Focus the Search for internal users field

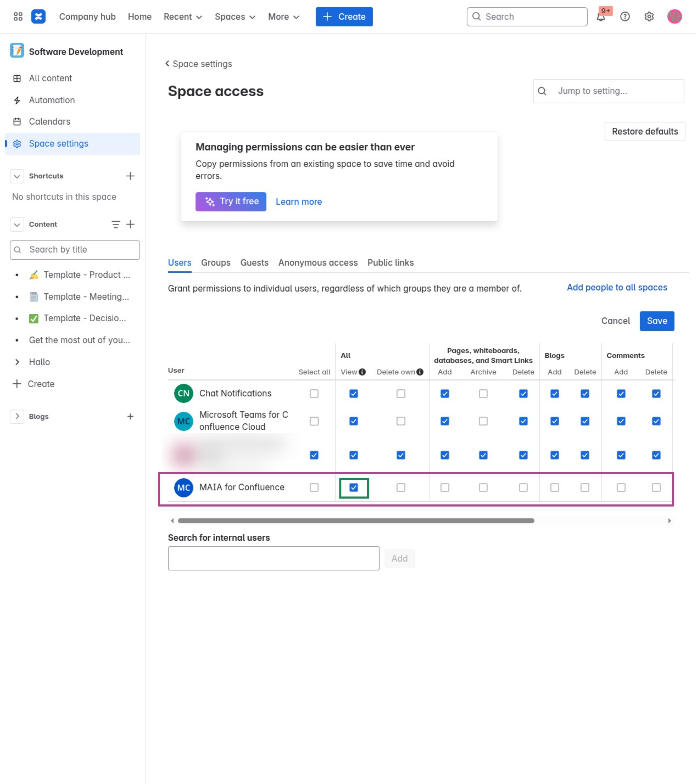[274, 559]
